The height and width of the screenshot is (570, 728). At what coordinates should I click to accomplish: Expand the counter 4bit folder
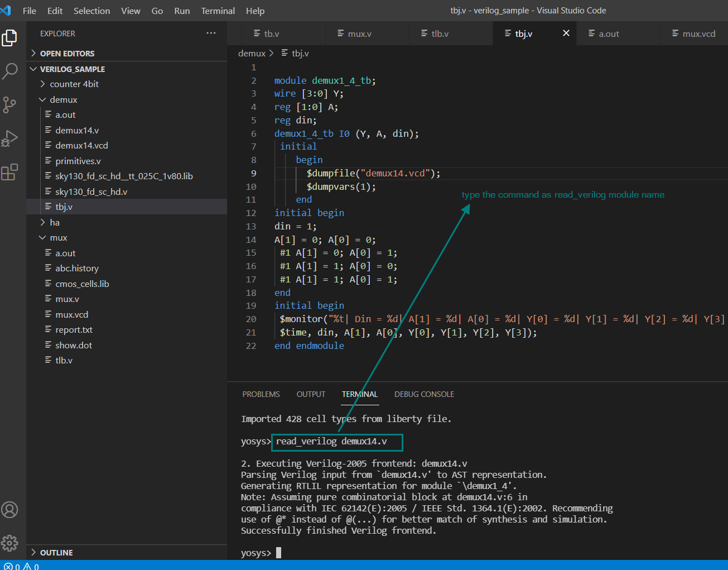(127, 84)
